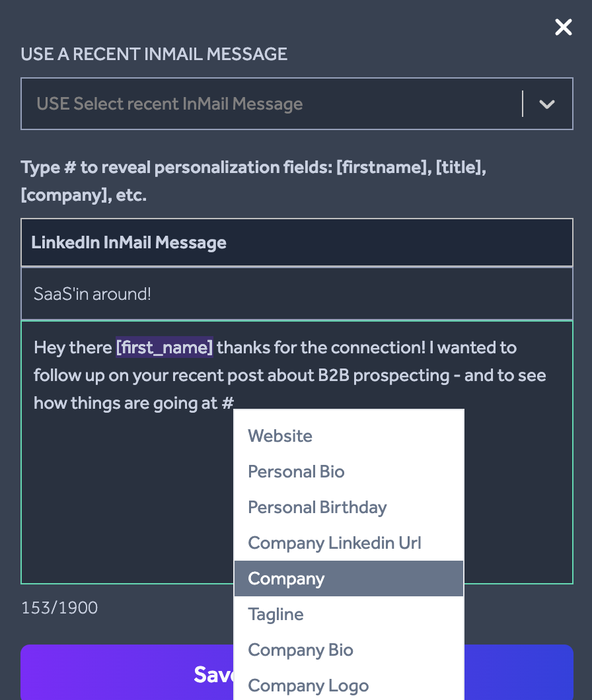Insert the Tagline personalization field
Viewport: 592px width, 700px height.
click(348, 614)
